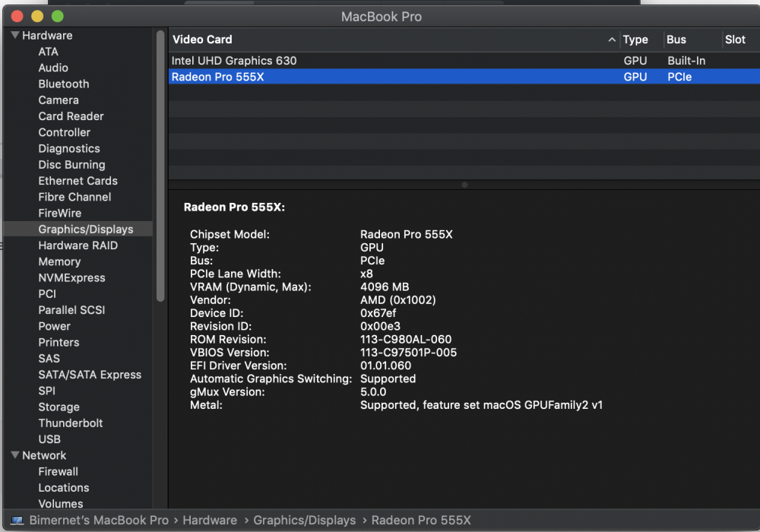Toggle sort order arrow in Video Card header
Image resolution: width=760 pixels, height=532 pixels.
pos(612,40)
